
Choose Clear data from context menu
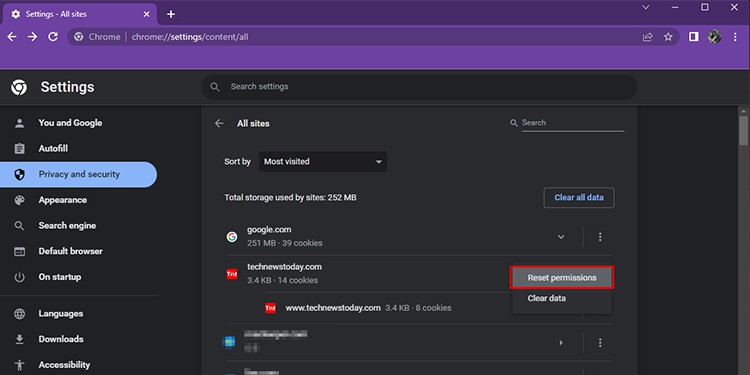547,298
